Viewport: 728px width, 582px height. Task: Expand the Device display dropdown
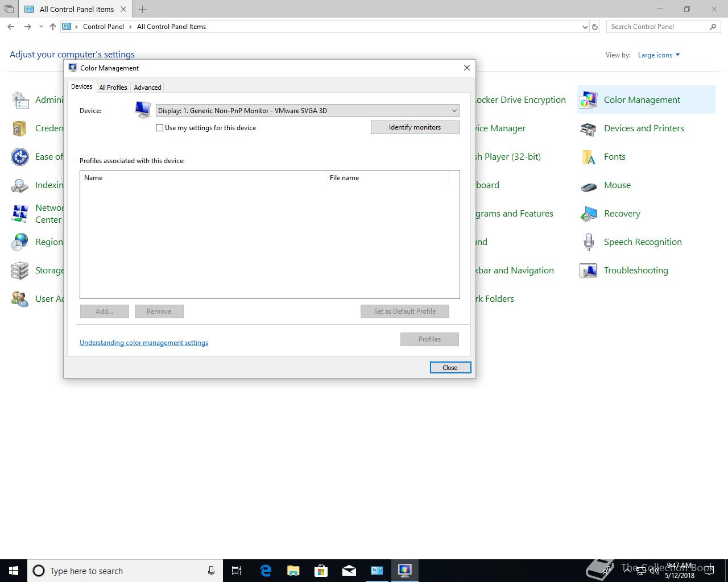click(x=454, y=111)
